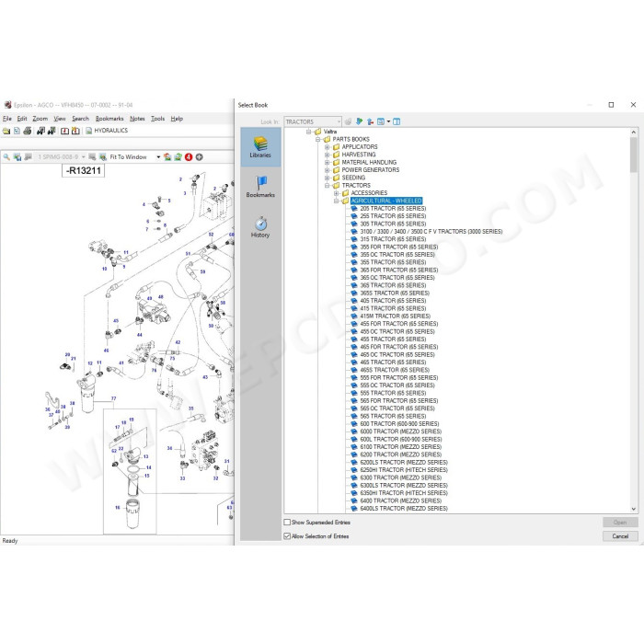Click the picture icon with the green arrow
Image resolution: width=644 pixels, height=644 pixels.
click(x=178, y=157)
